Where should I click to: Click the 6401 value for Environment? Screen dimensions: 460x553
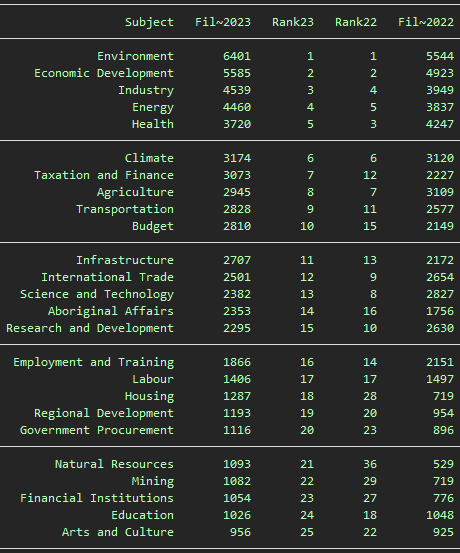[237, 56]
